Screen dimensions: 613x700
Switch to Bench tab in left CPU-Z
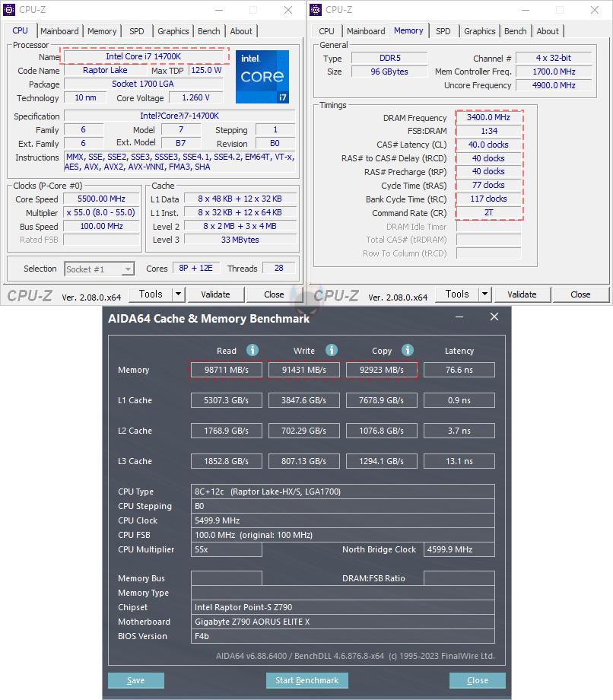click(x=209, y=31)
